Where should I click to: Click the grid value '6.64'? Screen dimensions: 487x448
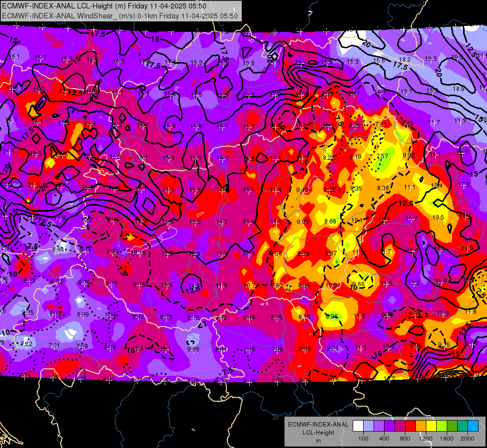58,250
